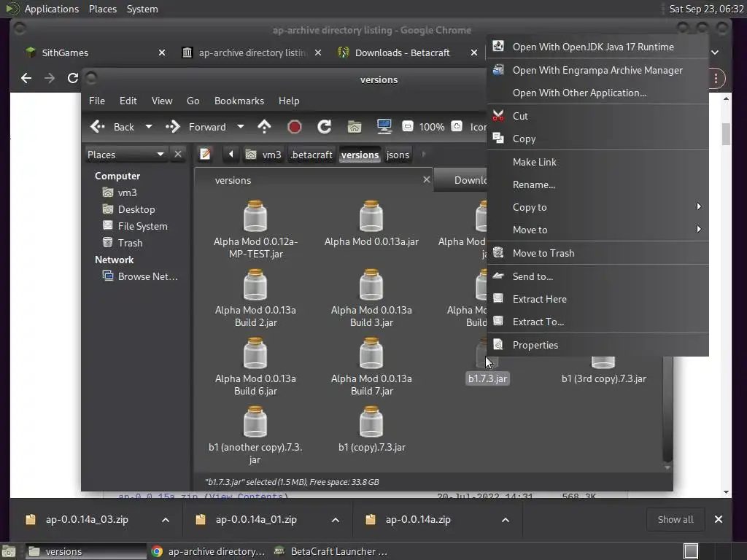Go up to parent folder icon

pyautogui.click(x=264, y=127)
